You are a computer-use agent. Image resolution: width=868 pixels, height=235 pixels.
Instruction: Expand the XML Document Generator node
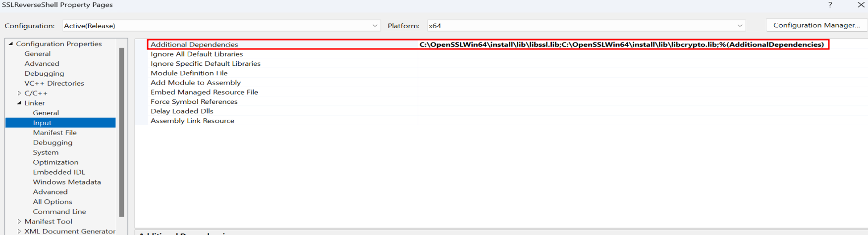pos(19,231)
